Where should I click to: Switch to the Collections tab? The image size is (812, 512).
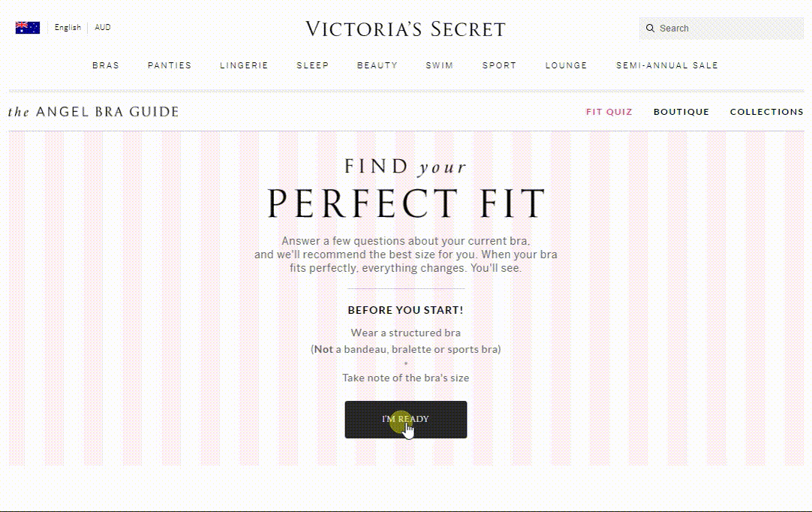766,112
